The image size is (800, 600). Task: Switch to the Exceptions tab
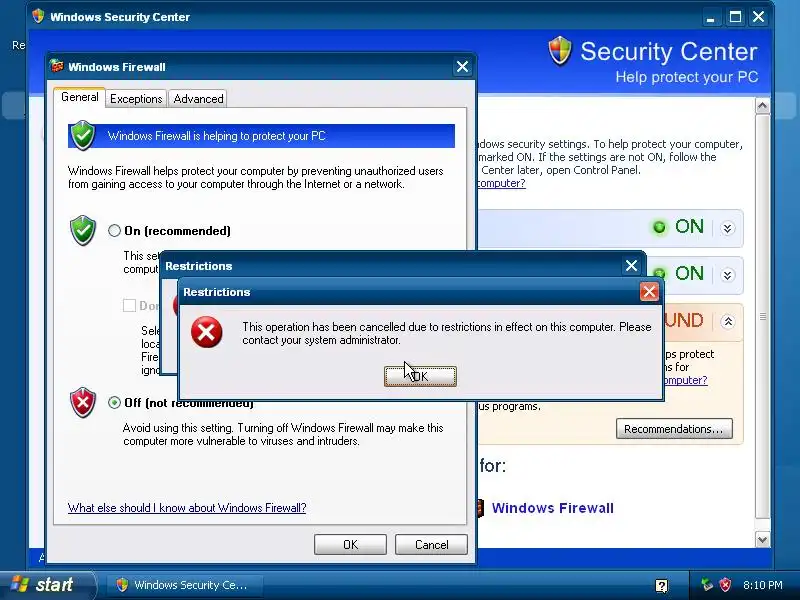tap(136, 98)
